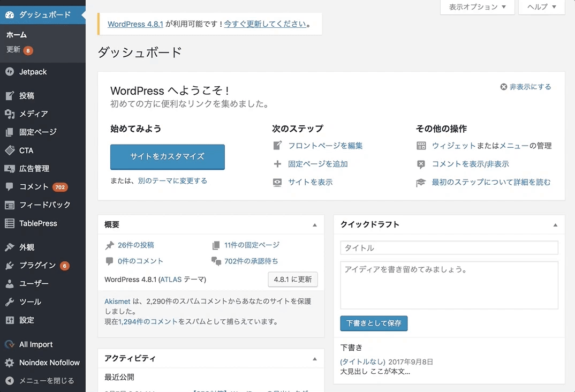575x392 pixels.
Task: Click the dismiss X icon beside 非表示にする
Action: [503, 87]
